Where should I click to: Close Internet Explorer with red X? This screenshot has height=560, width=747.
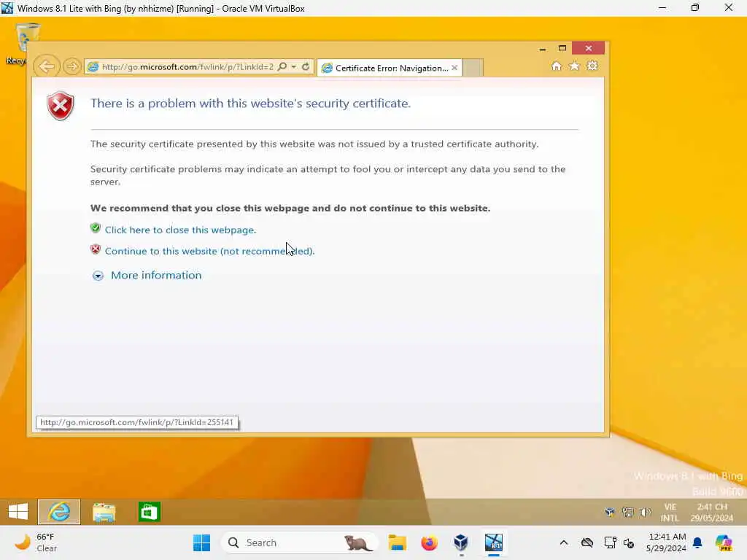pyautogui.click(x=589, y=49)
